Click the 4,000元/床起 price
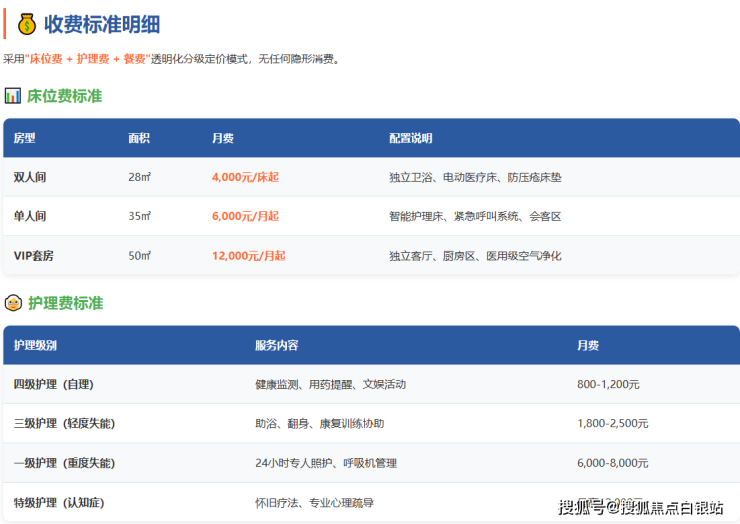 click(x=245, y=177)
